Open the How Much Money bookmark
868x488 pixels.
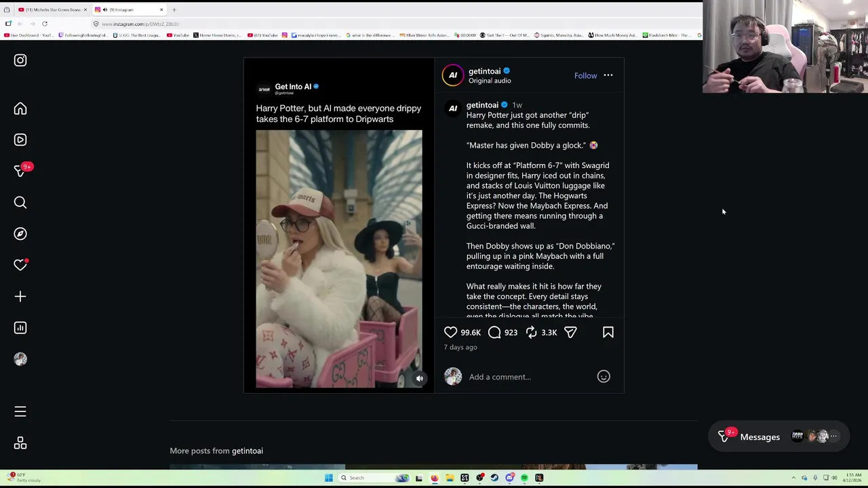(613, 35)
